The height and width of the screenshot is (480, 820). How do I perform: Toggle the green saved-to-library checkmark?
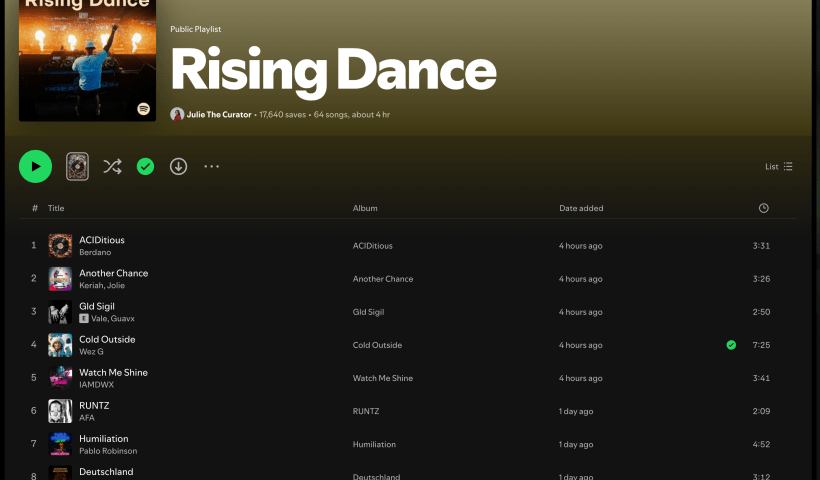pyautogui.click(x=145, y=167)
